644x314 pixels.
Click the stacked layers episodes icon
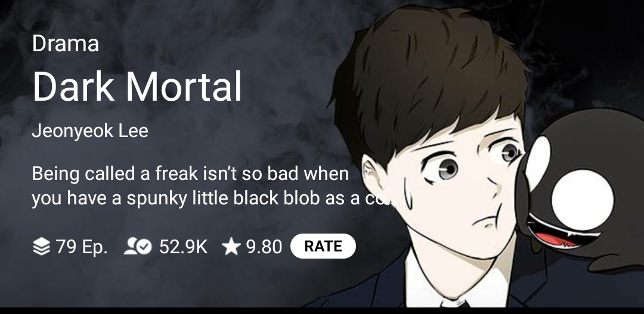41,247
